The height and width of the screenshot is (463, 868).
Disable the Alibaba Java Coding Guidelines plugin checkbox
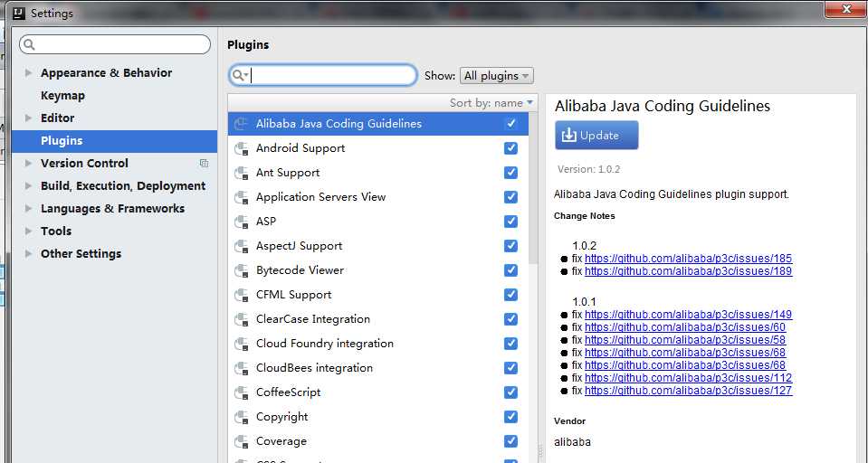pyautogui.click(x=510, y=123)
